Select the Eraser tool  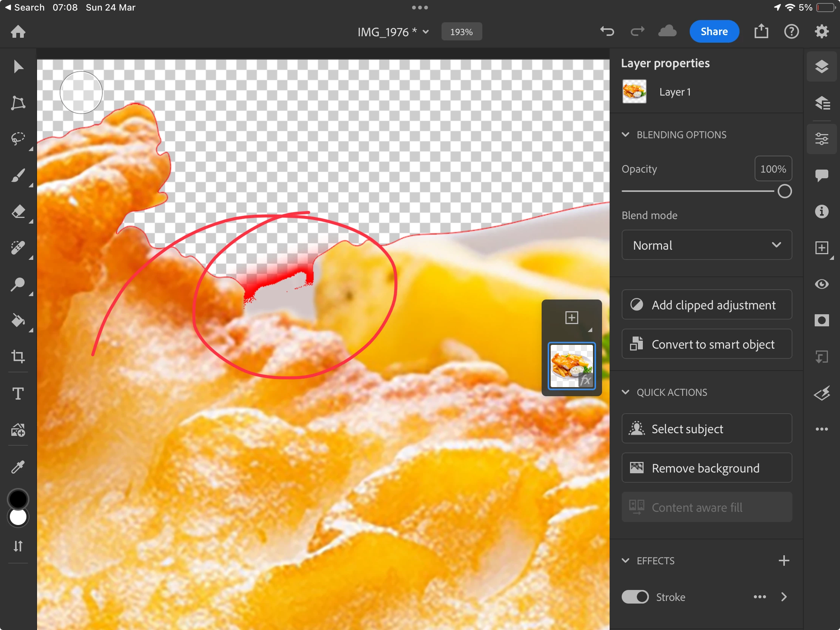coord(18,211)
